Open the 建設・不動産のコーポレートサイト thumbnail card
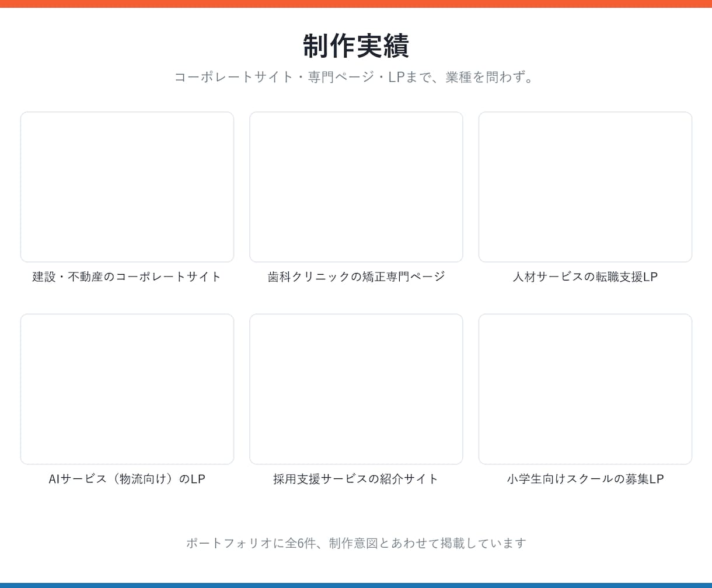Viewport: 712px width, 588px height. (x=127, y=187)
